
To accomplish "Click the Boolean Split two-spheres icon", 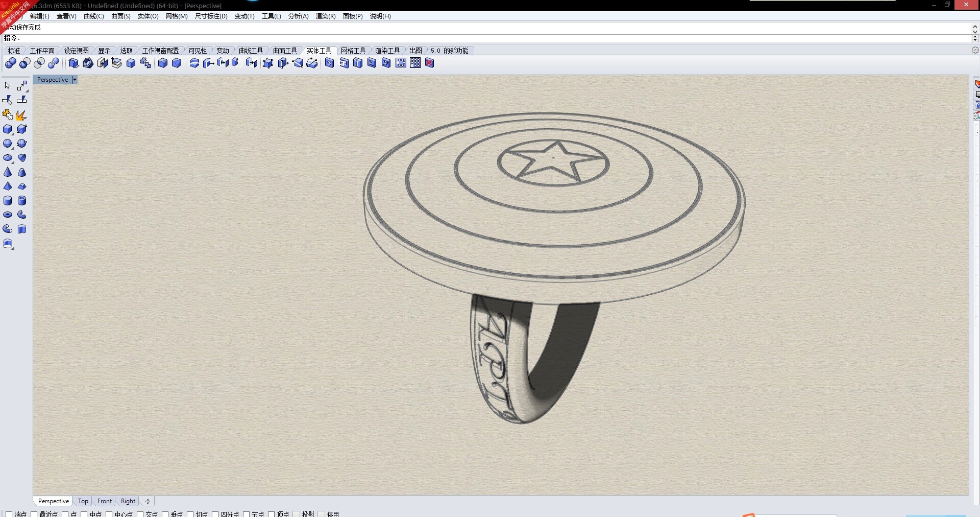I will 54,63.
